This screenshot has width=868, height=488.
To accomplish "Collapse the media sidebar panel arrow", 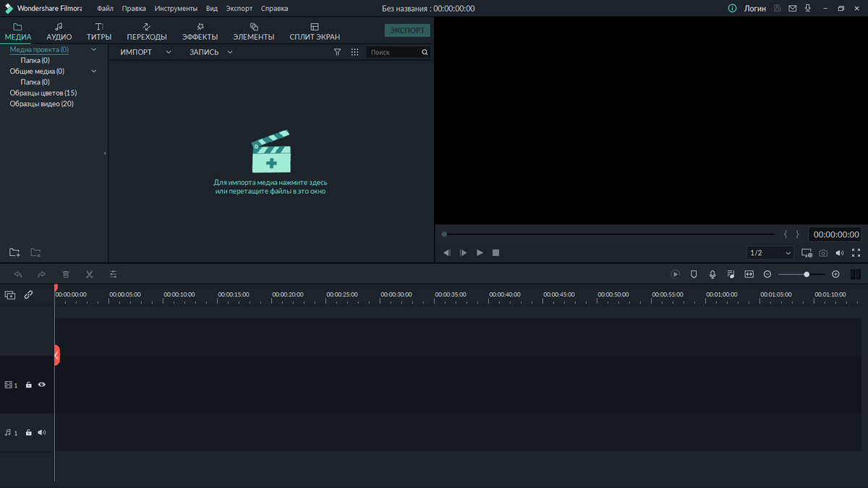I will tap(105, 153).
